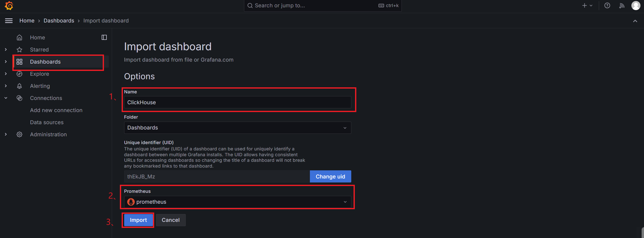
Task: Click the Change uid button
Action: [x=330, y=177]
